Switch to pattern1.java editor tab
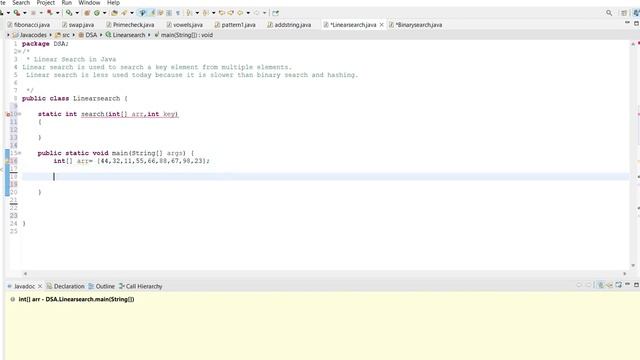The width and height of the screenshot is (640, 360). [235, 25]
